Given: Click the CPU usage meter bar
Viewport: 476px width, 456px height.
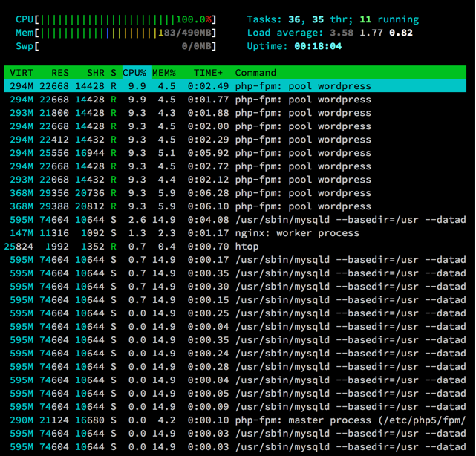Looking at the screenshot, I should click(117, 20).
